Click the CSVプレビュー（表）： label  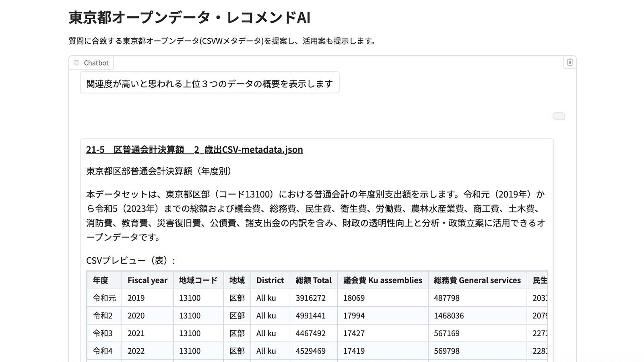point(131,261)
